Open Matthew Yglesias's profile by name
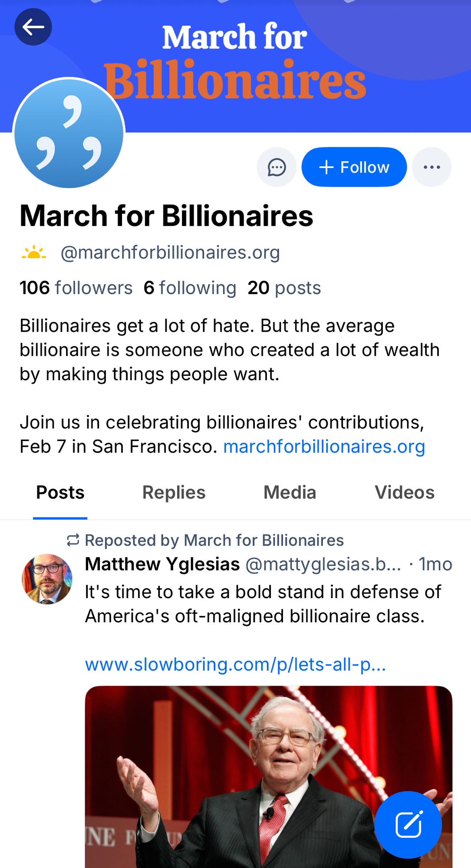 [162, 564]
